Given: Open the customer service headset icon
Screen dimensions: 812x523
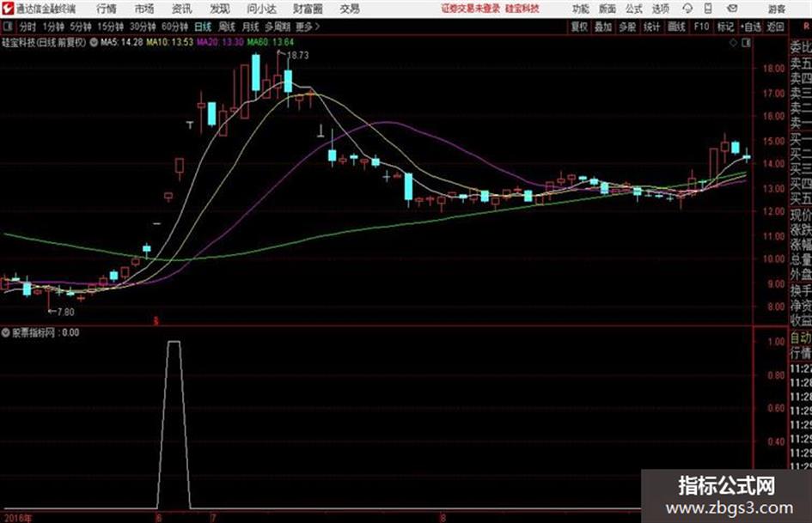Looking at the screenshot, I should [x=687, y=9].
